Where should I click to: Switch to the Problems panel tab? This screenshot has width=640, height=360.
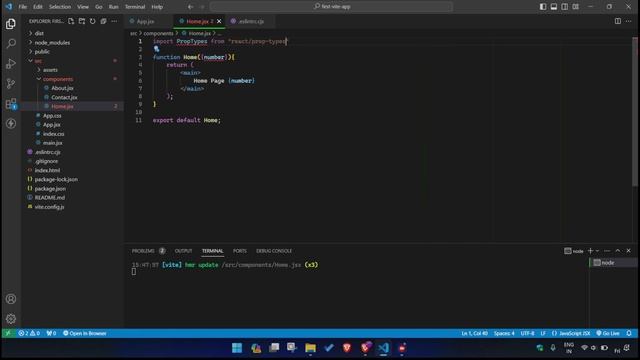point(144,251)
